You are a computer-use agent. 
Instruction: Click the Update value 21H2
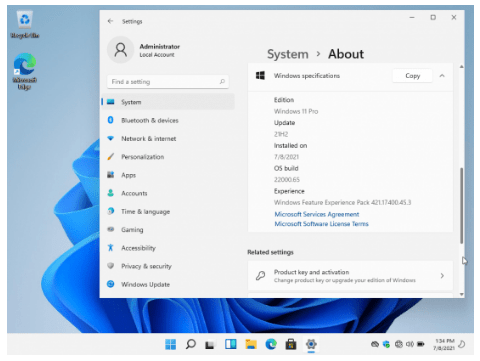(x=281, y=134)
